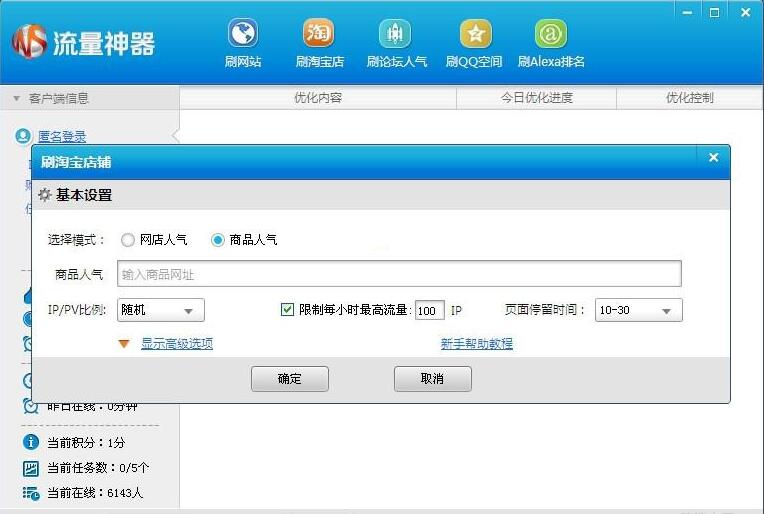
Task: Click the hourly IP limit field showing 100
Action: pyautogui.click(x=430, y=310)
